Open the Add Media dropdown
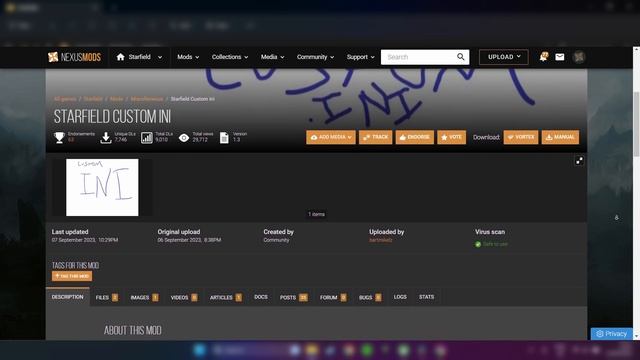The width and height of the screenshot is (640, 360). tap(331, 137)
